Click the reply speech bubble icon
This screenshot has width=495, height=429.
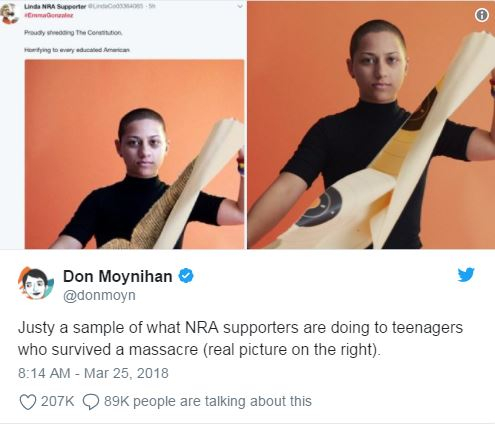coord(90,402)
